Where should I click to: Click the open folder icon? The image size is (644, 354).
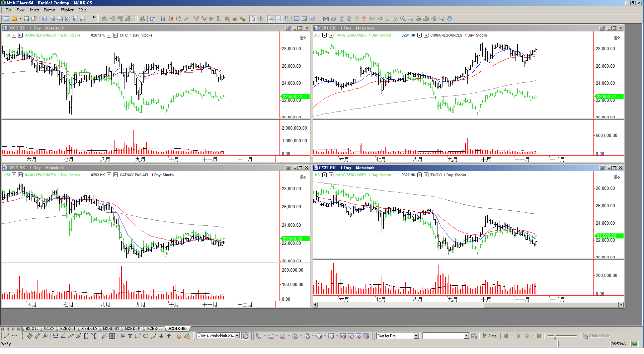[14, 19]
